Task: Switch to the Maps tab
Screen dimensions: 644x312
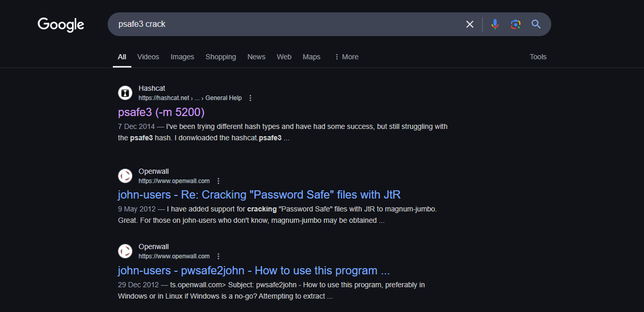Action: coord(311,57)
